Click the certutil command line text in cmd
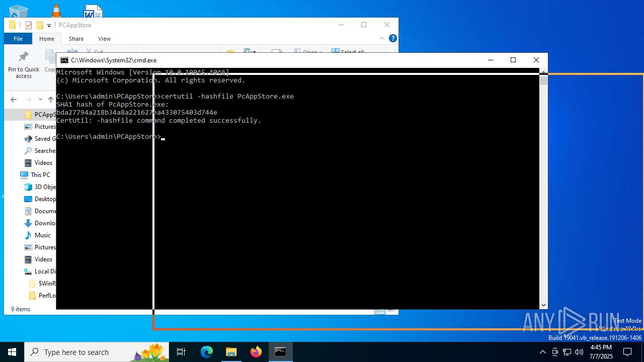This screenshot has height=362, width=644. [227, 97]
